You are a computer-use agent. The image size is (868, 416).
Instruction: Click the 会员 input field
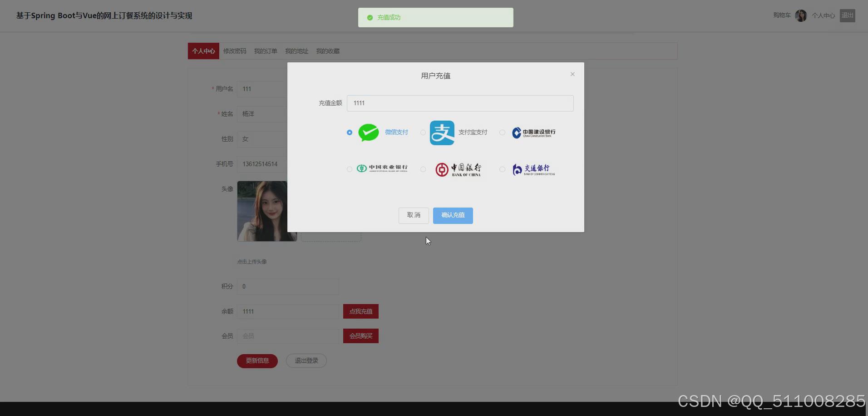click(x=288, y=336)
